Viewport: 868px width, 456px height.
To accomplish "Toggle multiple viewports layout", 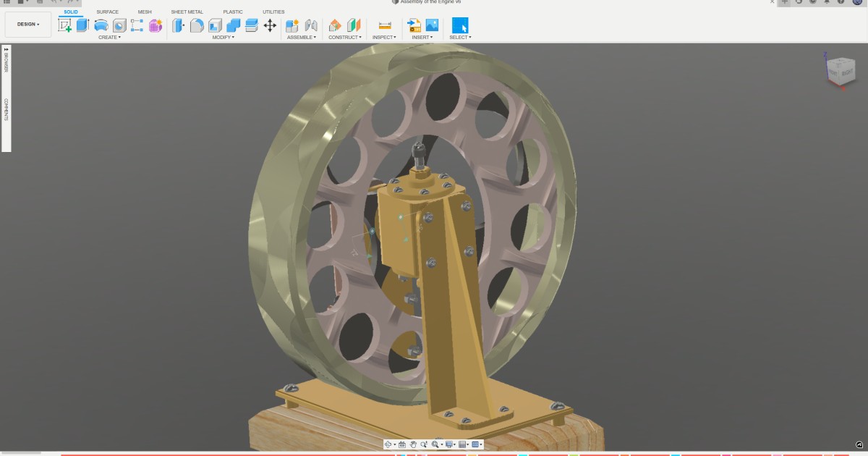I will click(x=475, y=444).
